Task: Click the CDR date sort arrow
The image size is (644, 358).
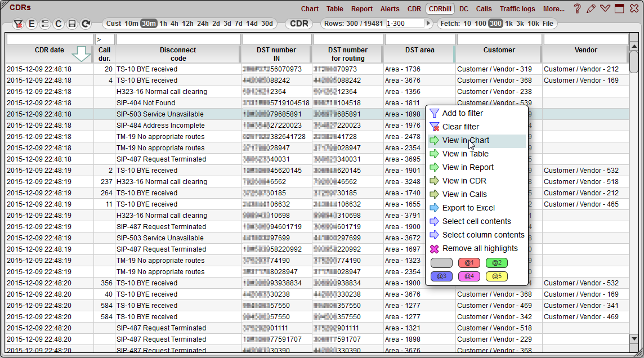Action: point(82,53)
